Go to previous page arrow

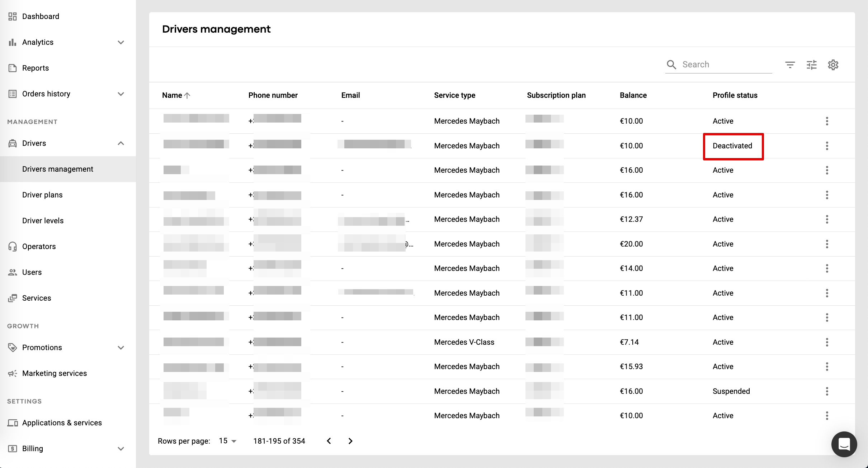point(329,441)
